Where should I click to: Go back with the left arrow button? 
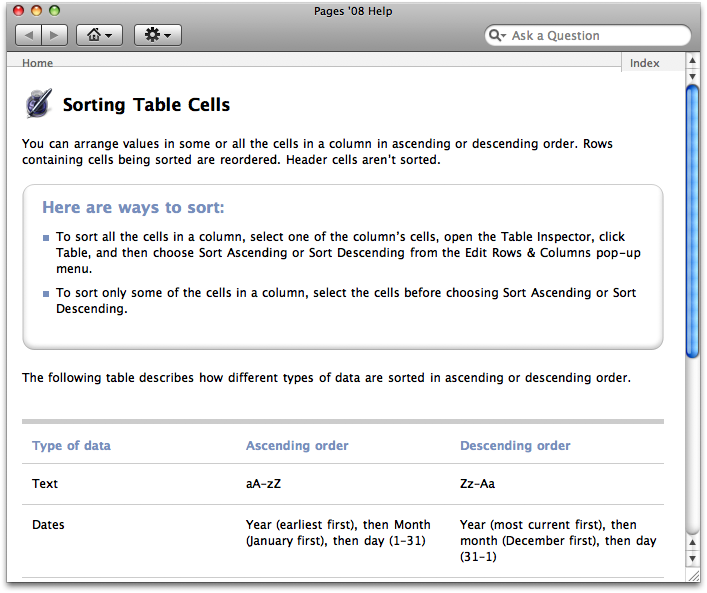(28, 35)
